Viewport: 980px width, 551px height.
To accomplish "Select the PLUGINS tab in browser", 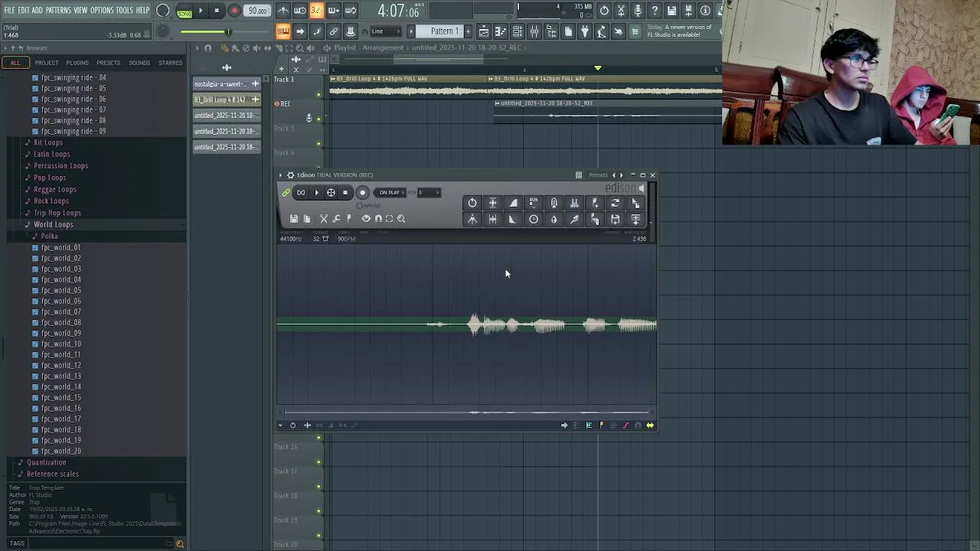I will pyautogui.click(x=77, y=63).
